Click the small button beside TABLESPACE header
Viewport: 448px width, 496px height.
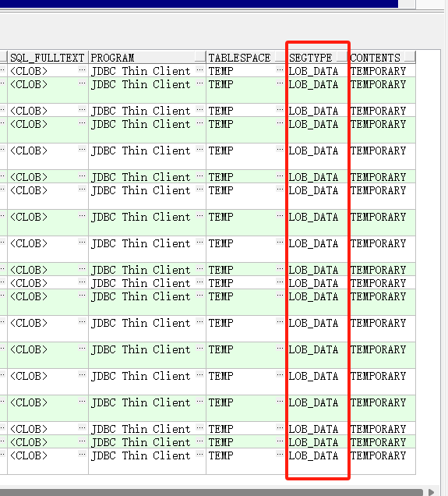280,57
